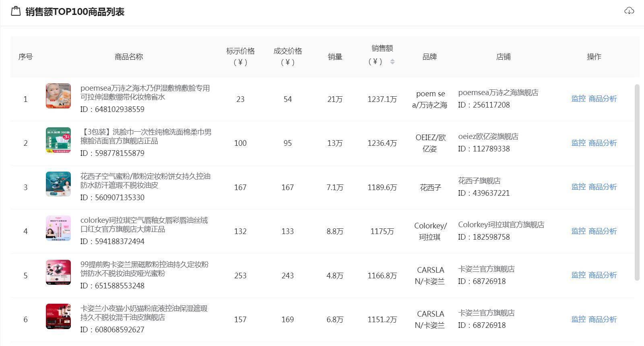Click the 商品名称 column header

click(129, 57)
